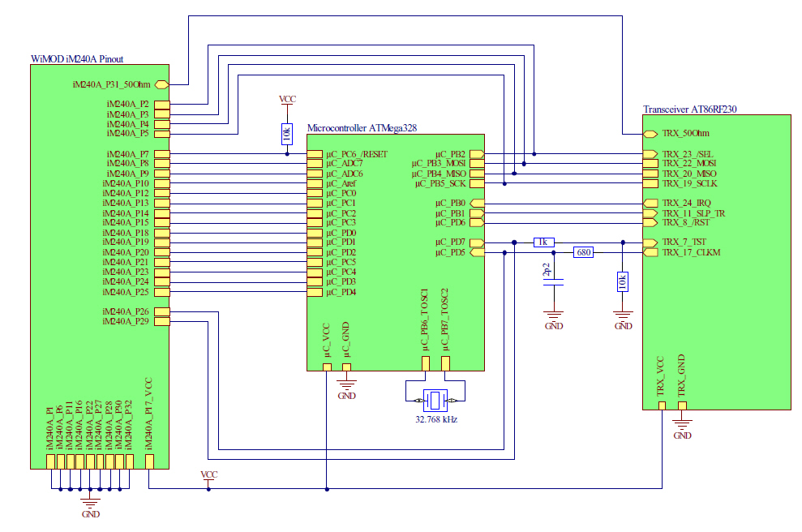Click the VCC label above the 10k resistor
This screenshot has width=802, height=532.
[x=287, y=99]
